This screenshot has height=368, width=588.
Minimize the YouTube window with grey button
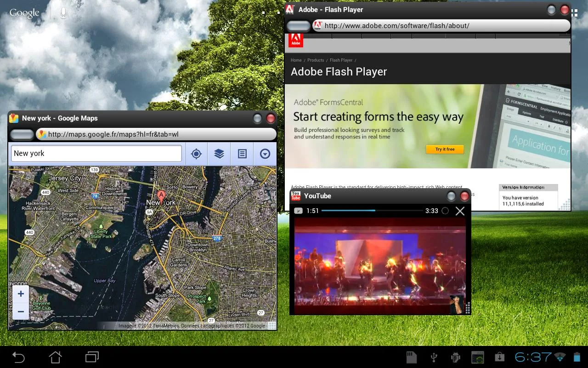pyautogui.click(x=451, y=196)
